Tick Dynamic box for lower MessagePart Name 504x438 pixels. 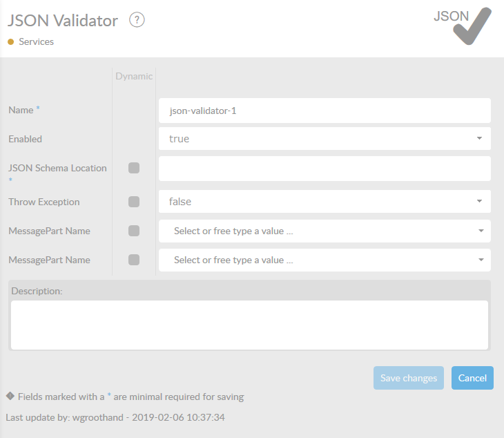(x=134, y=260)
